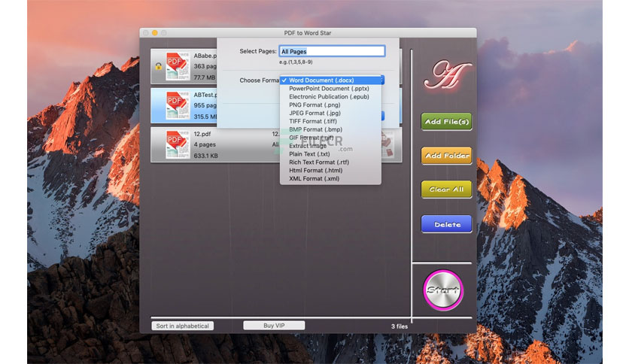Open the Buy VIP button
629x364 pixels.
pyautogui.click(x=274, y=326)
